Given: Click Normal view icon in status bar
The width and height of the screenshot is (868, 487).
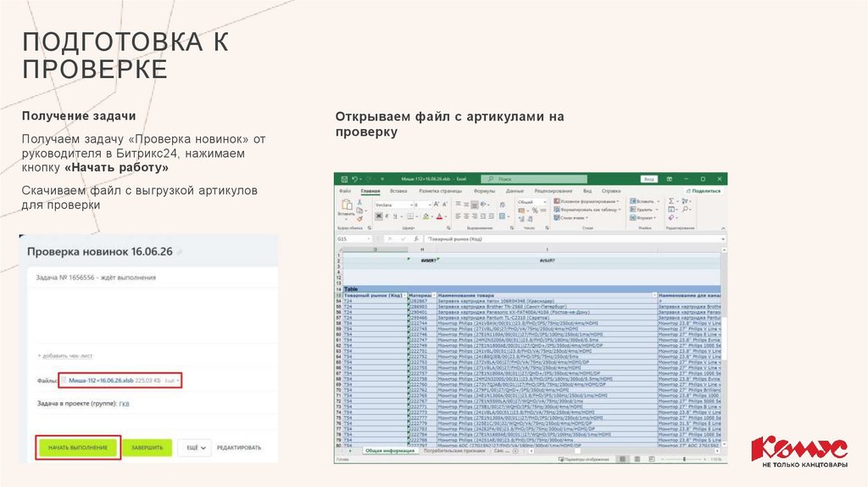Looking at the screenshot, I should pos(622,459).
